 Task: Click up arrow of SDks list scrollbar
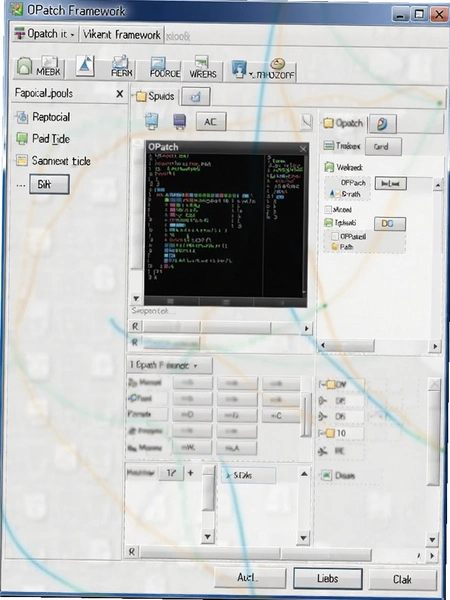[304, 474]
